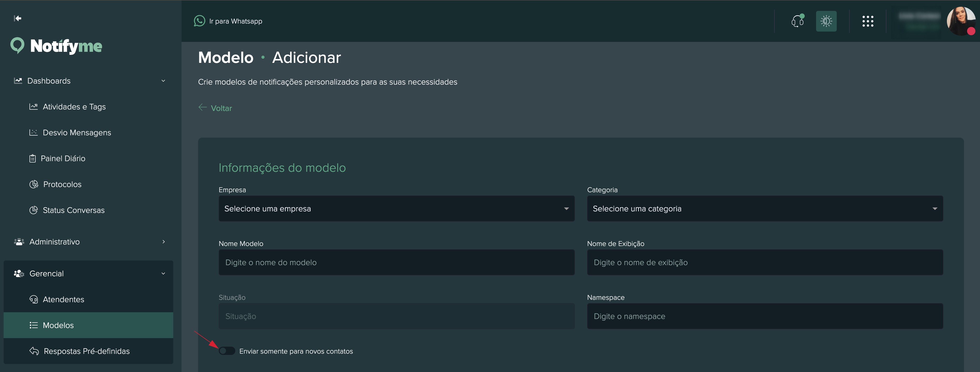Screen dimensions: 980x372
Task: Select Modelos in the sidebar
Action: (58, 325)
